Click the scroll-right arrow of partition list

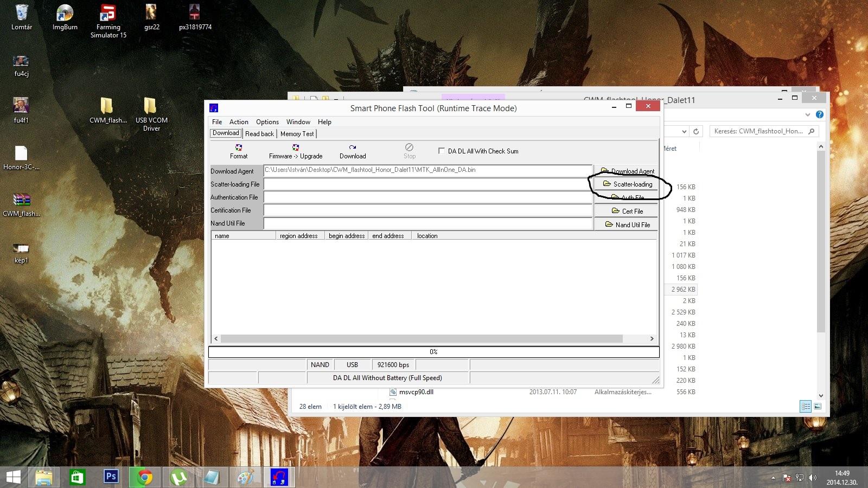coord(652,338)
